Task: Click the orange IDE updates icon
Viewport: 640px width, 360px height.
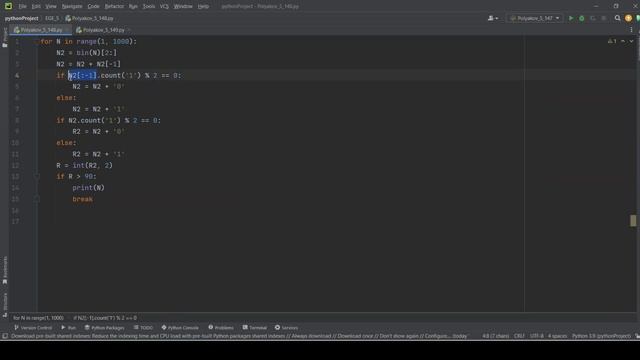Action: [x=628, y=18]
